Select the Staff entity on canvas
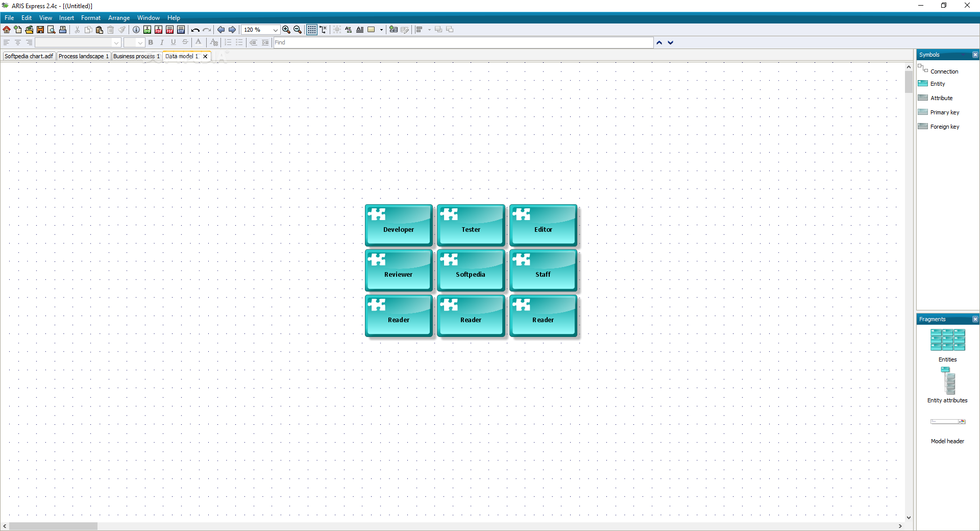Image resolution: width=980 pixels, height=531 pixels. pyautogui.click(x=543, y=270)
